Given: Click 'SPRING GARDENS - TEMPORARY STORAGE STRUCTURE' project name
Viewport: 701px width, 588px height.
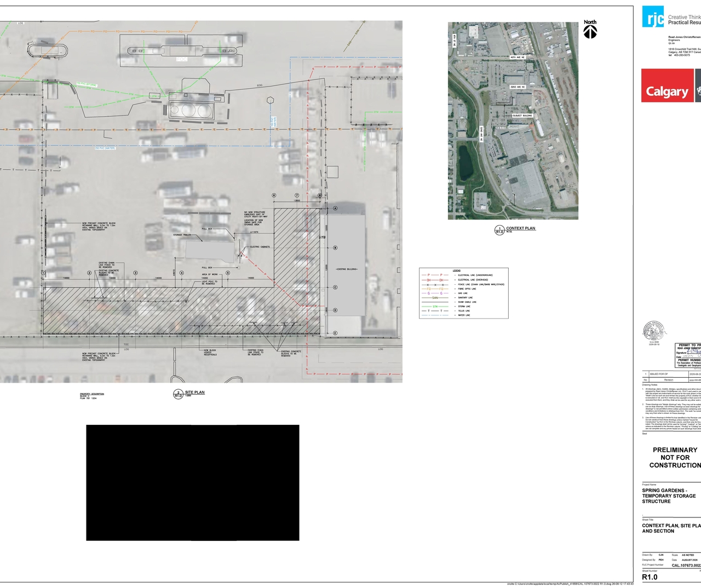Looking at the screenshot, I should 669,496.
